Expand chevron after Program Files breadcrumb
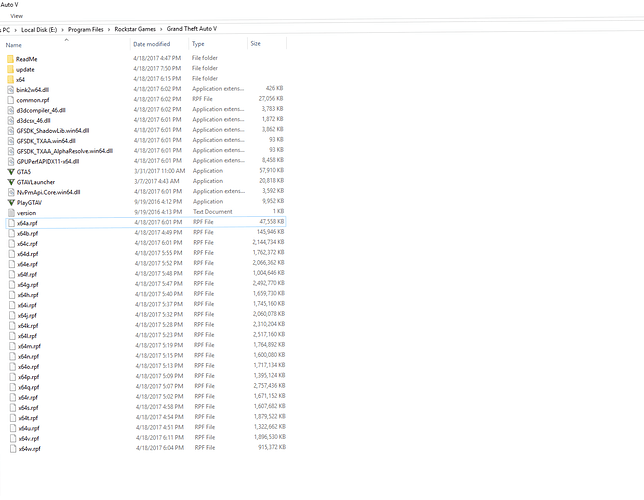Viewport: 644px width, 500px height. tap(109, 30)
